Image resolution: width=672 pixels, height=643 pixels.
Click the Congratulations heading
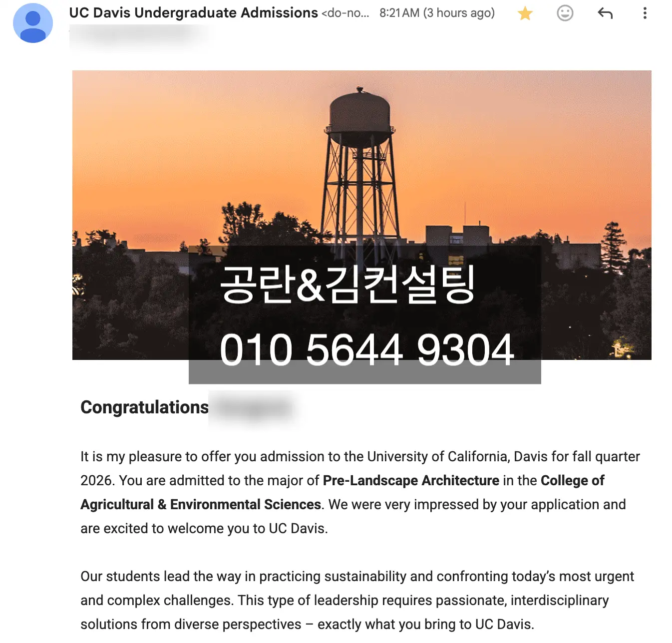[x=144, y=407]
